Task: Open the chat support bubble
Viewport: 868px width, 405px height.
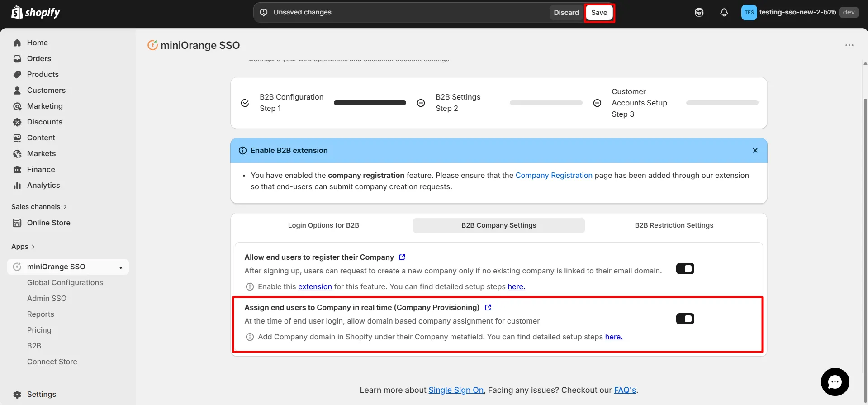Action: [835, 382]
